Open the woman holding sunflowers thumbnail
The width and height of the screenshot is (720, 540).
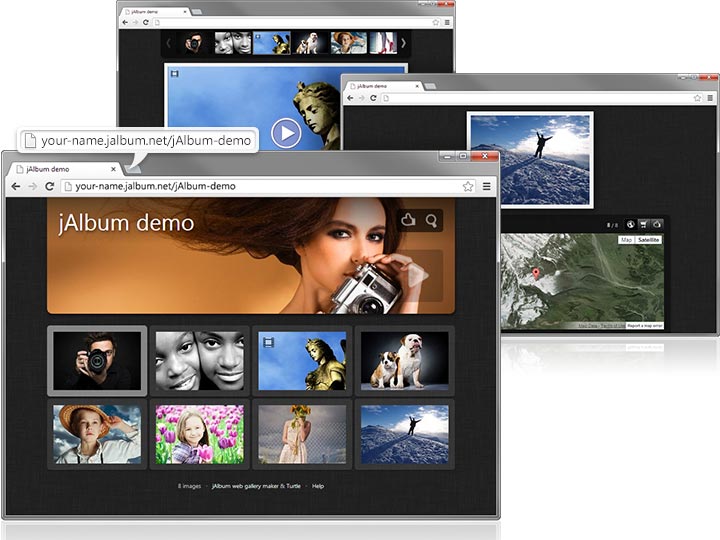[302, 434]
